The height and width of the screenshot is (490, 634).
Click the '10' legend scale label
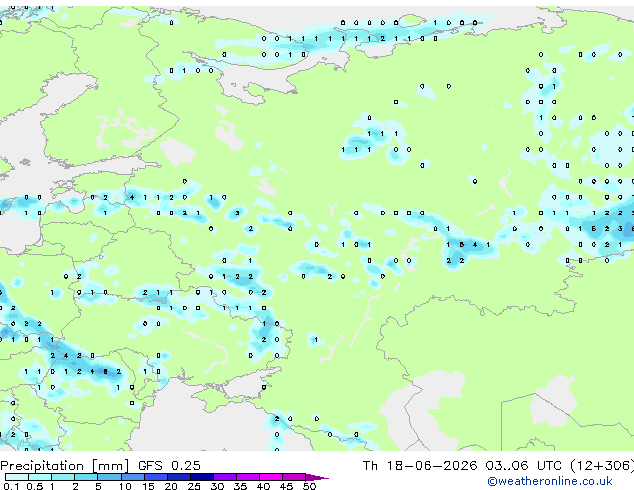[125, 486]
